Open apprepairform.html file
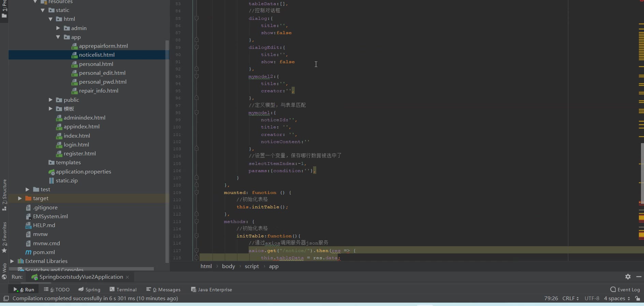The height and width of the screenshot is (306, 644). [x=103, y=46]
